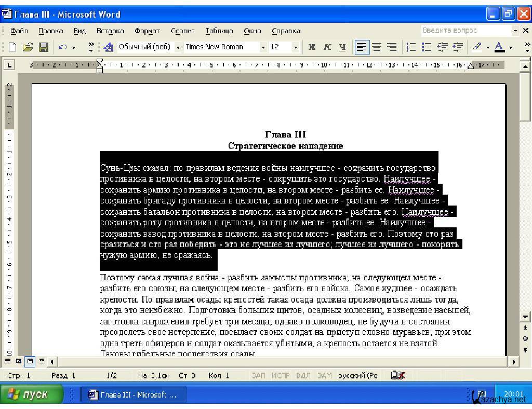Toggle underline formatting (Ч)
532x409 pixels.
[x=342, y=47]
